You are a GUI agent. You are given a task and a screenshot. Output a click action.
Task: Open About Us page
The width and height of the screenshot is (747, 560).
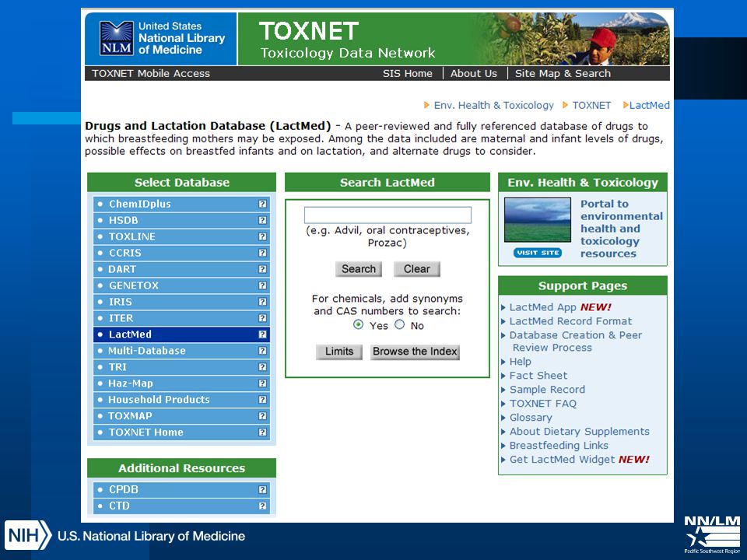(x=474, y=73)
